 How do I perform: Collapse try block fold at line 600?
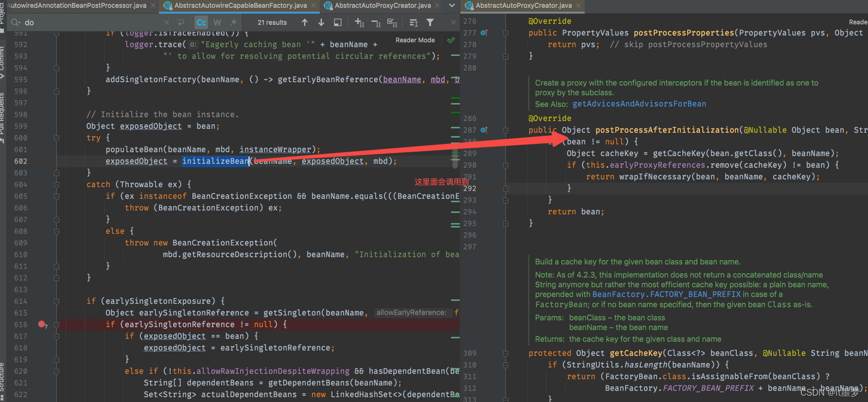(56, 138)
